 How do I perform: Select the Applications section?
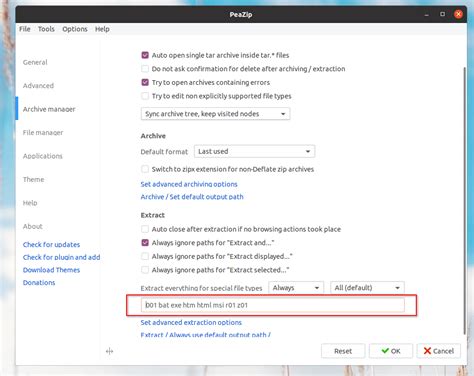(x=43, y=156)
